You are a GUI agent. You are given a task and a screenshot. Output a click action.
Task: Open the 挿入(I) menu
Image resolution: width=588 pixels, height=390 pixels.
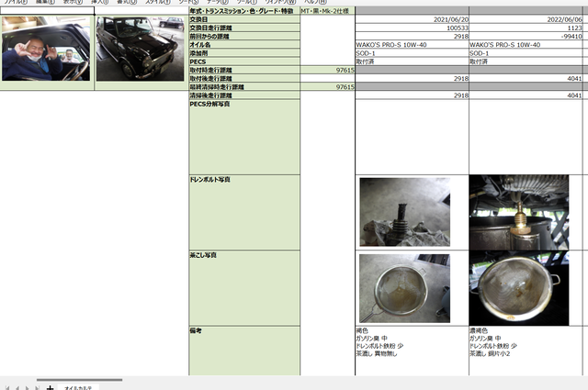pos(100,2)
